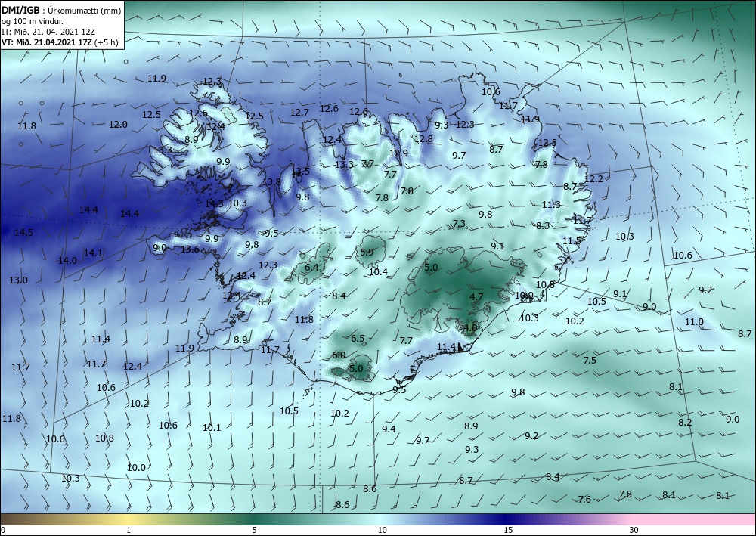This screenshot has width=756, height=536.
Task: Select the 12.8 value on the map
Action: (x=423, y=139)
